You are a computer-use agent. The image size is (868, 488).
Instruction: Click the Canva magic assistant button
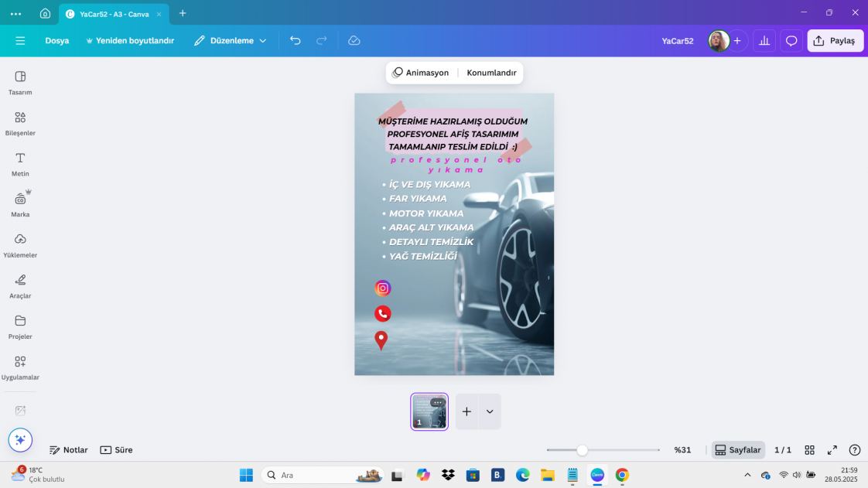pos(20,440)
